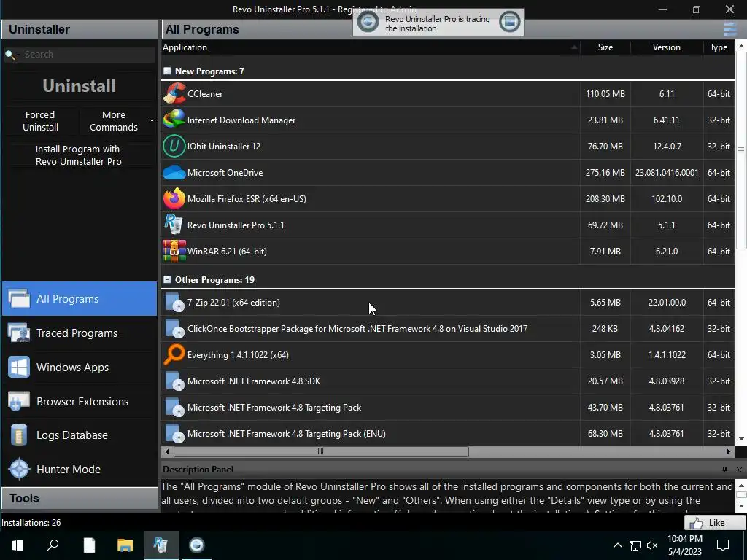The height and width of the screenshot is (560, 747).
Task: Click the .NET Framework 4.8 SDK icon
Action: [x=174, y=381]
